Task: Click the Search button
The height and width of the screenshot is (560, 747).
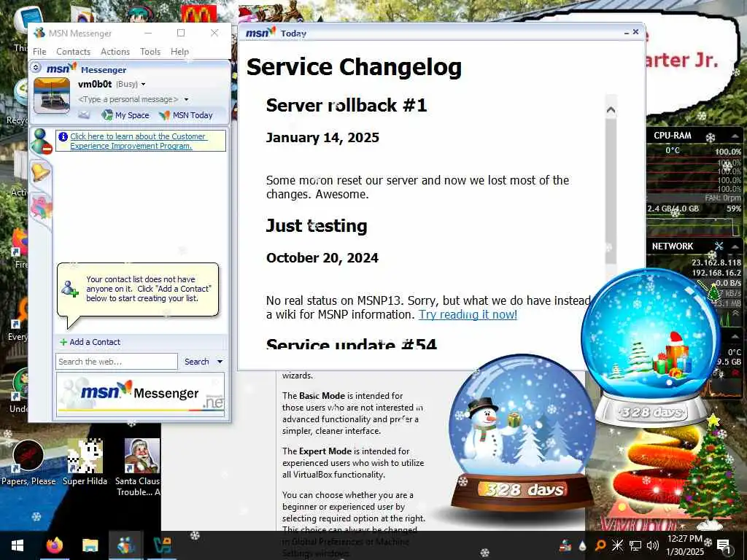Action: tap(196, 362)
